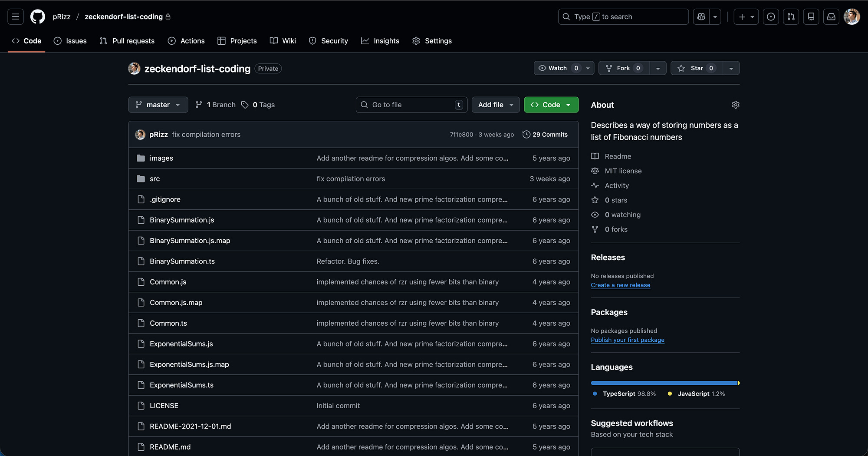Open the Common.js.map file

[x=176, y=303]
